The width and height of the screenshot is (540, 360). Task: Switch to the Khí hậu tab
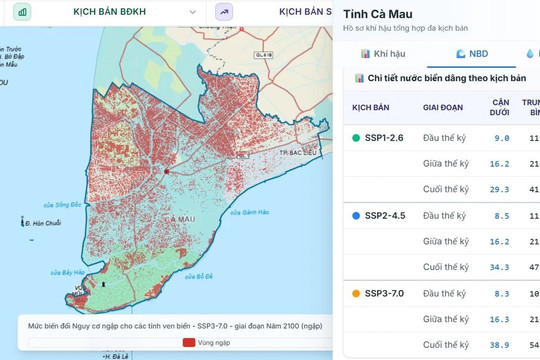coord(383,54)
